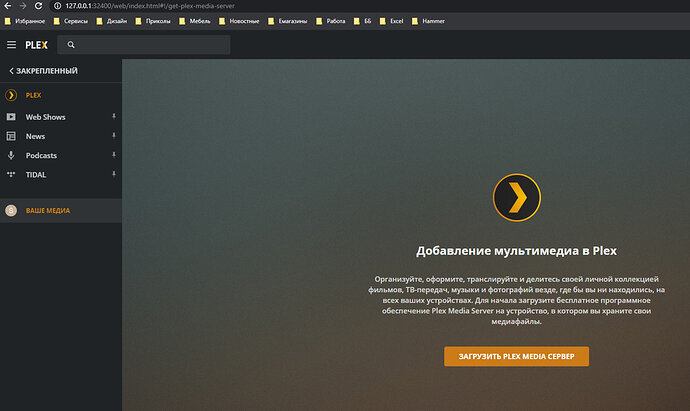Open the Сервисы bookmarks folder
The width and height of the screenshot is (690, 411).
click(x=70, y=21)
